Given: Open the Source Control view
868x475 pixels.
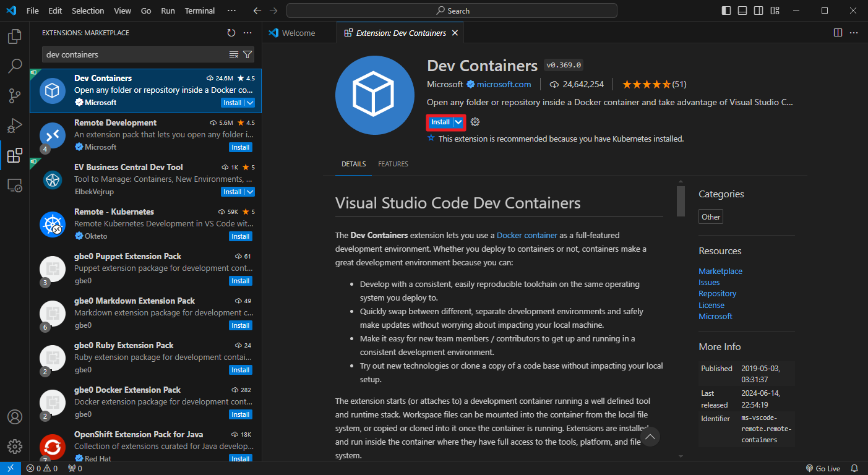Looking at the screenshot, I should coord(15,95).
